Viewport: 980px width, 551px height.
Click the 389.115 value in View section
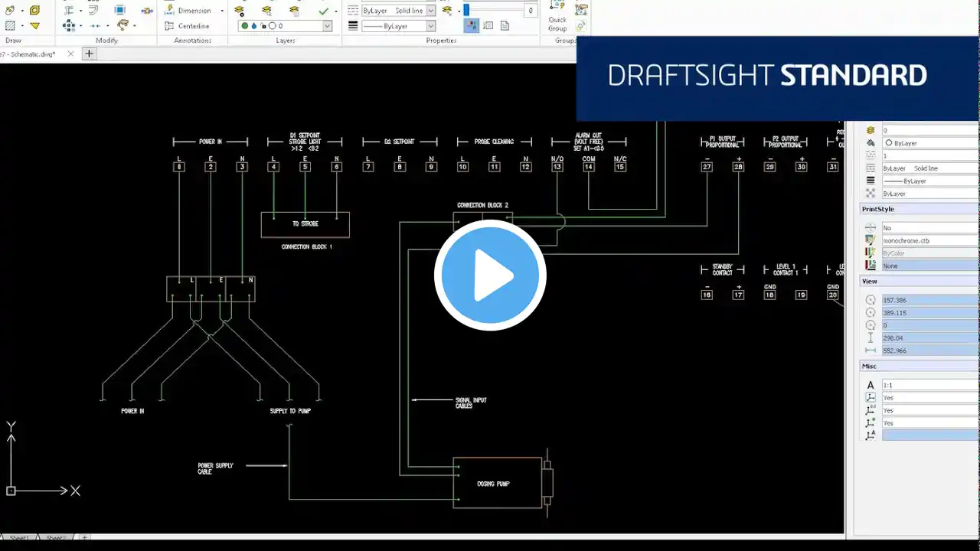(930, 313)
